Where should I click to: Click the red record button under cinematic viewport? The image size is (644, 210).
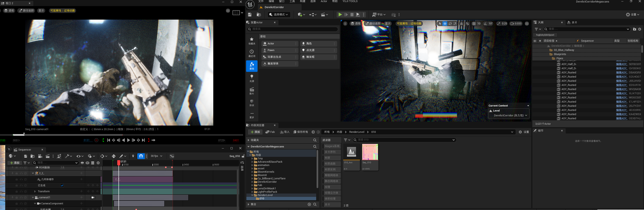pos(96,140)
